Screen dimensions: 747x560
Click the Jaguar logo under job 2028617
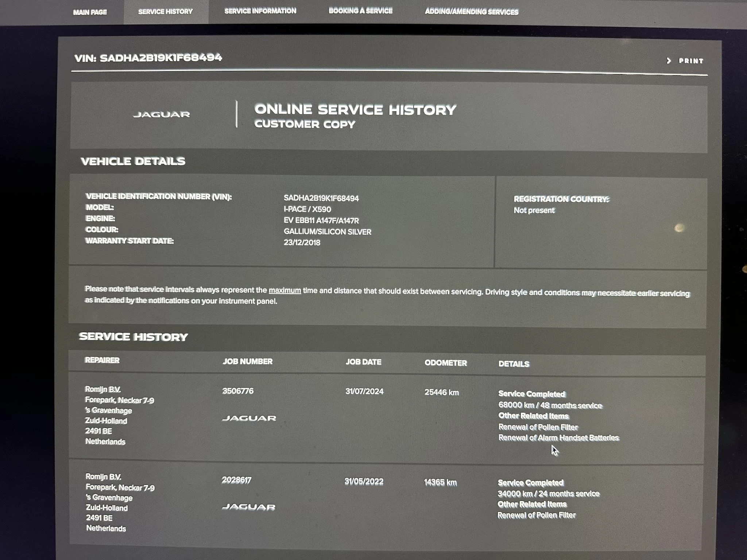249,507
